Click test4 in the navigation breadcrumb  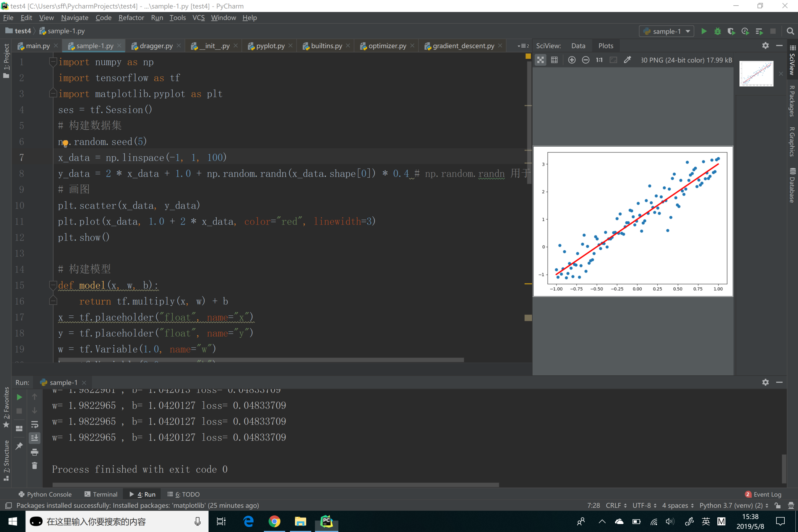click(x=19, y=31)
